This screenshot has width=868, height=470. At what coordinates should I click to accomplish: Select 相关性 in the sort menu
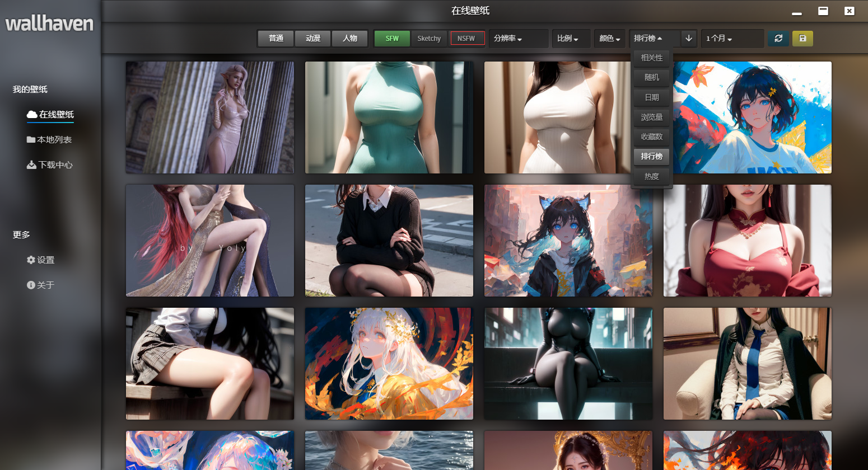click(x=652, y=58)
